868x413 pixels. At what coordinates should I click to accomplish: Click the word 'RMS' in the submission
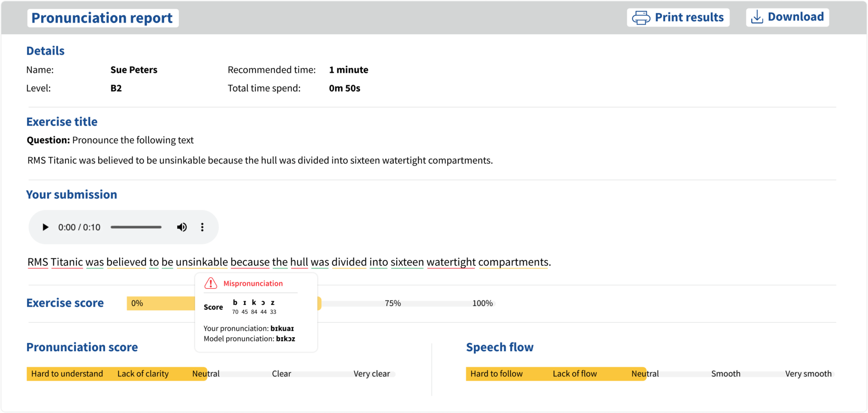coord(38,262)
